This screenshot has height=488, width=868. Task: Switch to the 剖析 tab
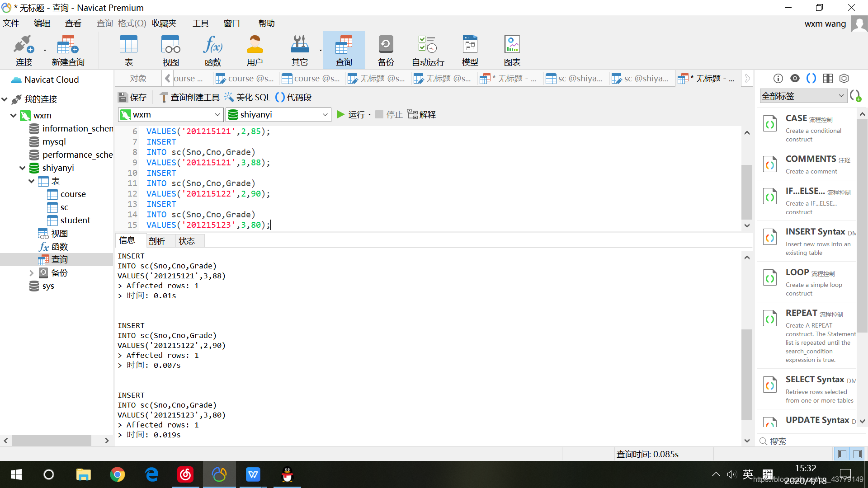pos(157,240)
